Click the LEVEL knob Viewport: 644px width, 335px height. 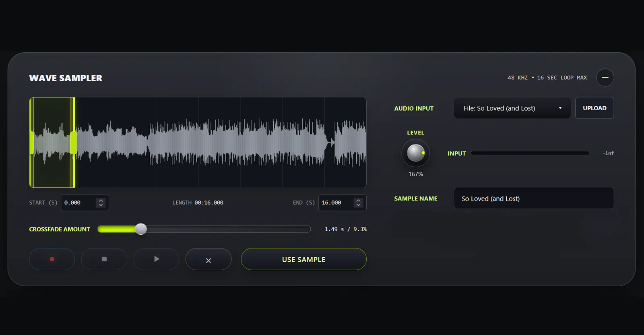(x=416, y=153)
